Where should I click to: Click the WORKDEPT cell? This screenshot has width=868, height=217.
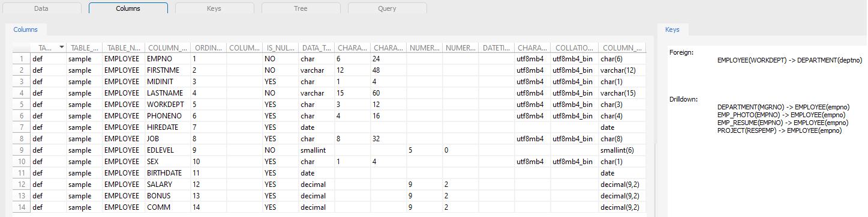[167, 105]
